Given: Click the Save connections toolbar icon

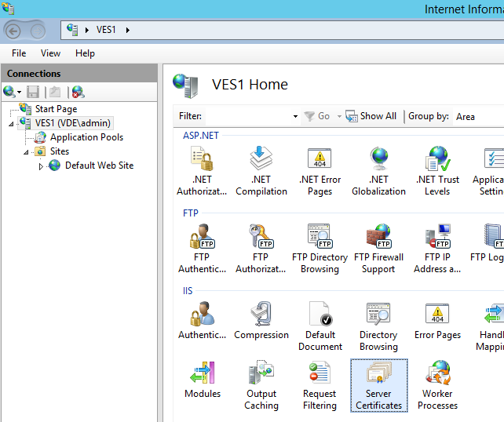Looking at the screenshot, I should coord(33,93).
